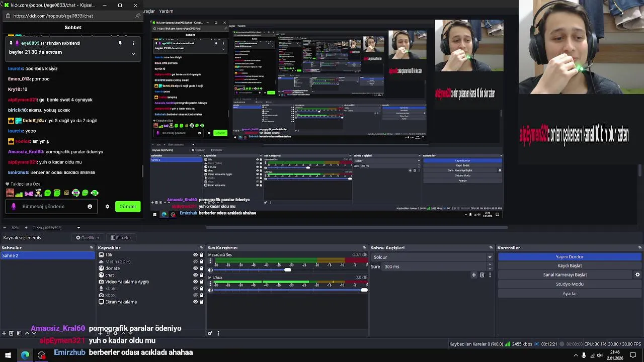
Task: Undock the Sahneler panel
Action: 92,248
